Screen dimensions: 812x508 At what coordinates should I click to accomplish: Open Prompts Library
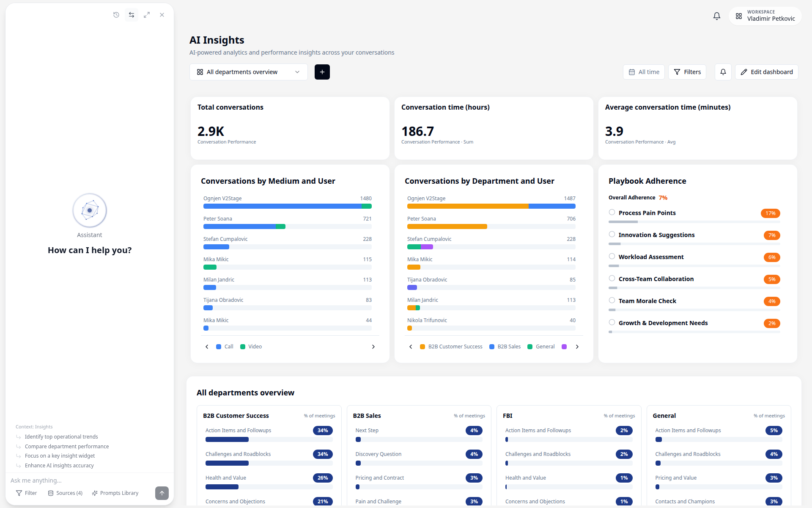(115, 493)
